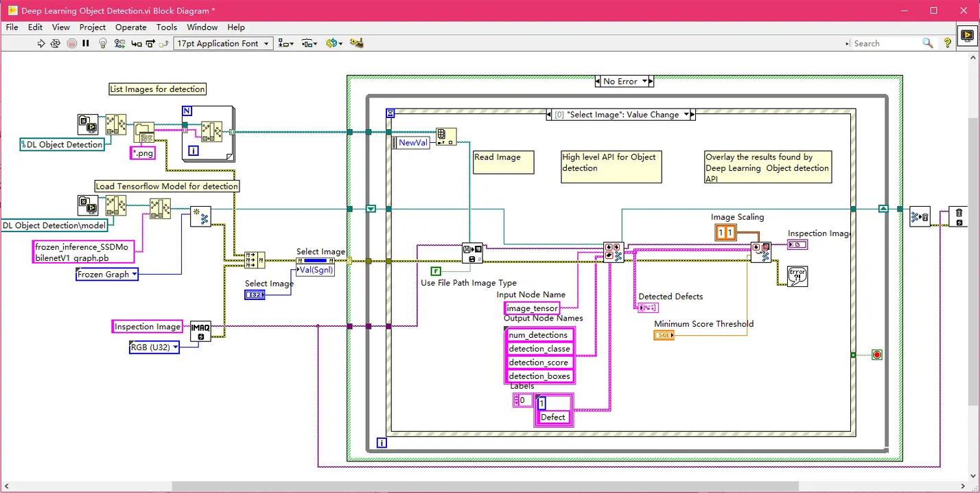This screenshot has width=980, height=493.
Task: Start Run Continuously from the toolbar
Action: (56, 43)
